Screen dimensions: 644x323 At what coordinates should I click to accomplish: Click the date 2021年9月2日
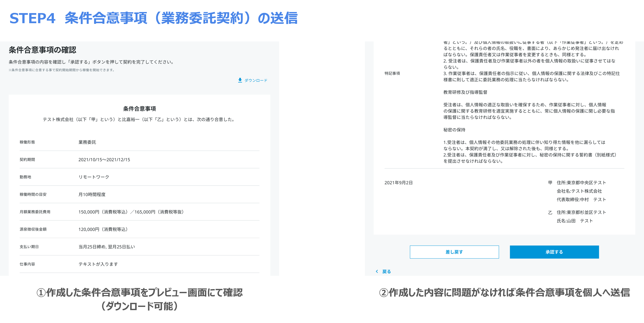click(x=398, y=183)
